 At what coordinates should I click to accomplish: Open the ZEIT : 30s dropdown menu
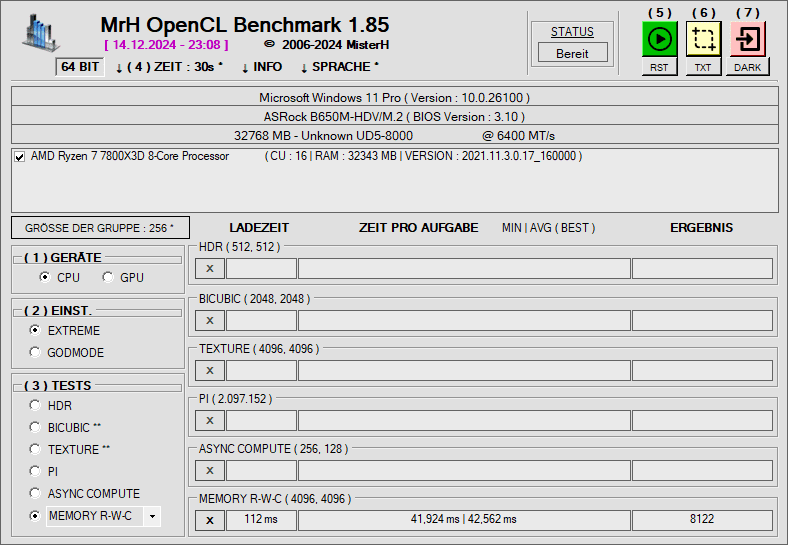pyautogui.click(x=169, y=67)
